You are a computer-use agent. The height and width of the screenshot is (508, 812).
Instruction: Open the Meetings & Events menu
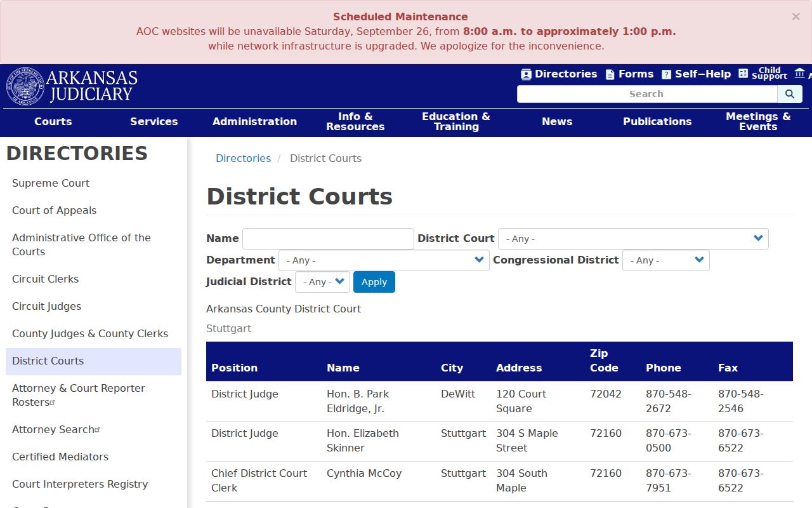(758, 122)
